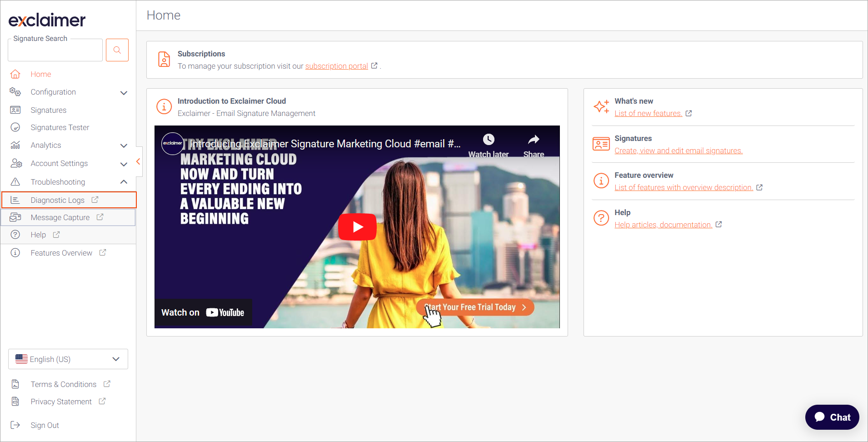
Task: Open Help articles, documentation link
Action: pos(663,225)
